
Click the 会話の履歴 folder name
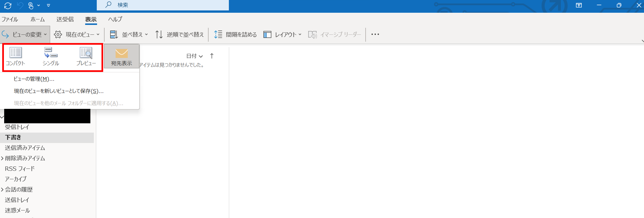tap(19, 190)
